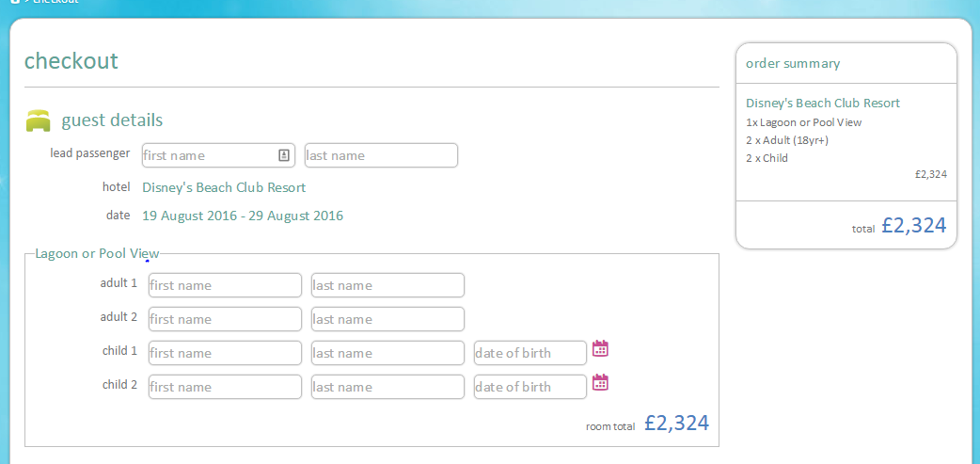The width and height of the screenshot is (980, 464).
Task: Click the green bed icon beside guest details
Action: click(39, 120)
